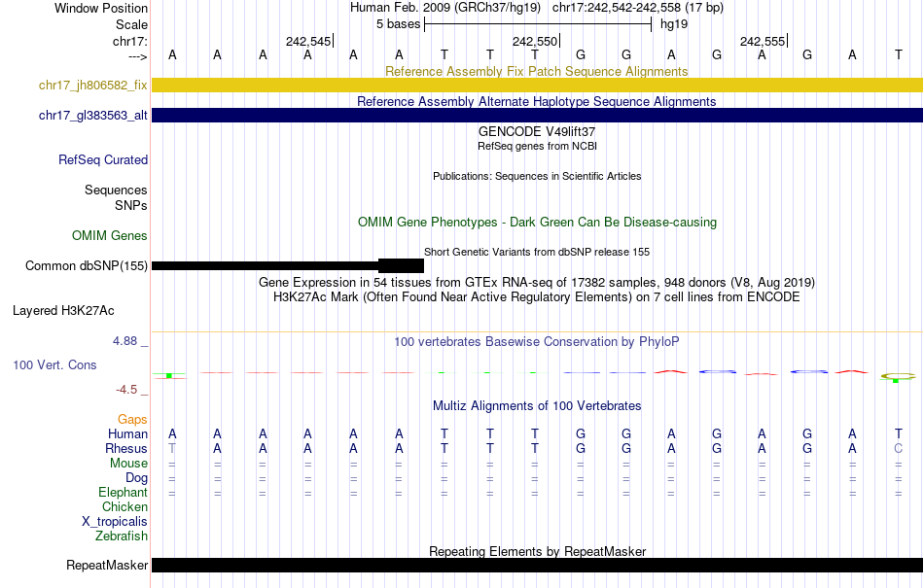Image resolution: width=924 pixels, height=588 pixels.
Task: Click the GTEx Gene Expression track title
Action: (x=537, y=282)
